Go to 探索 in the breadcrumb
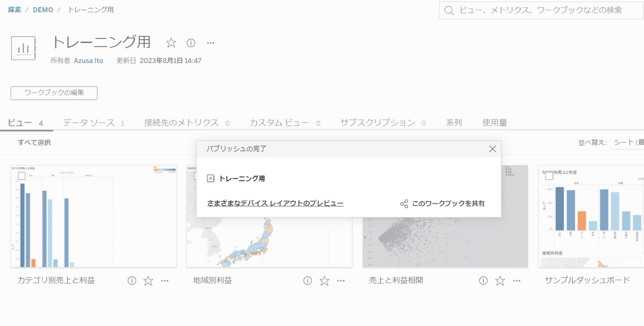644x326 pixels. 15,10
